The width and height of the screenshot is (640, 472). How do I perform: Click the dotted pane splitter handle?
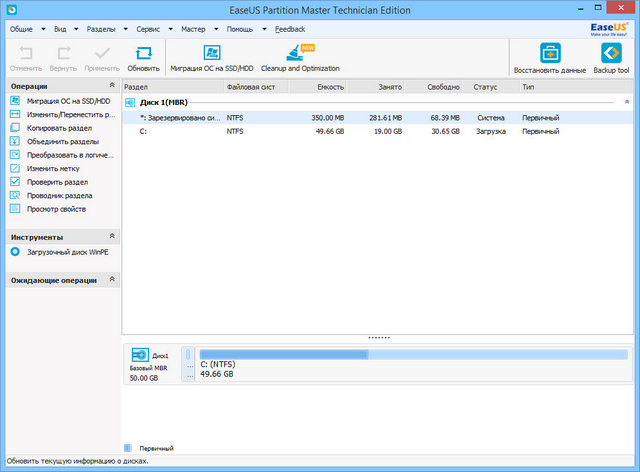pos(379,338)
